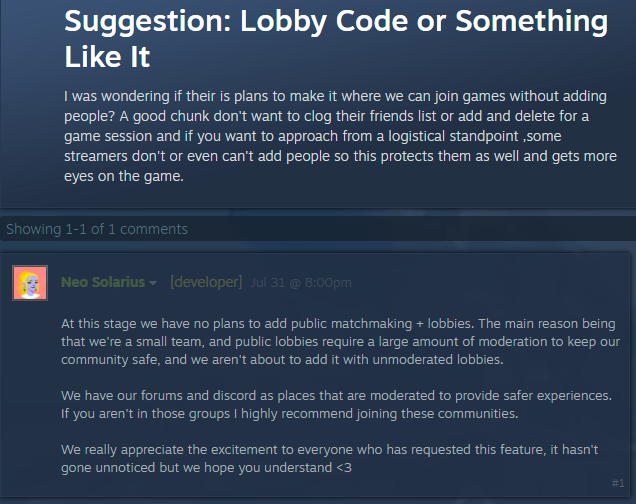Click the [developer] badge label
Screen dimensions: 636x504
click(x=206, y=282)
